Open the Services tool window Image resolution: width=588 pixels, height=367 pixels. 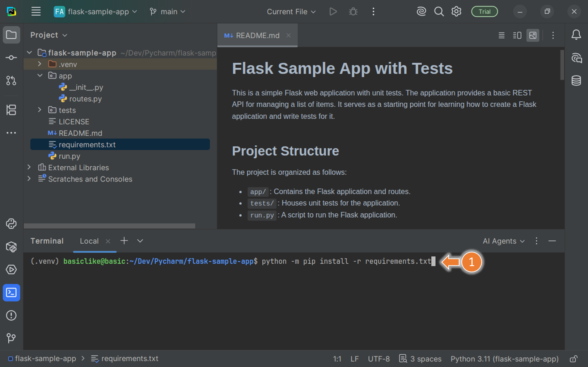tap(11, 270)
